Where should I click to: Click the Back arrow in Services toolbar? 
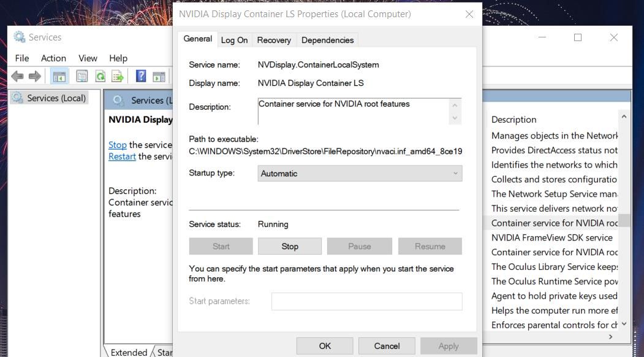[17, 77]
